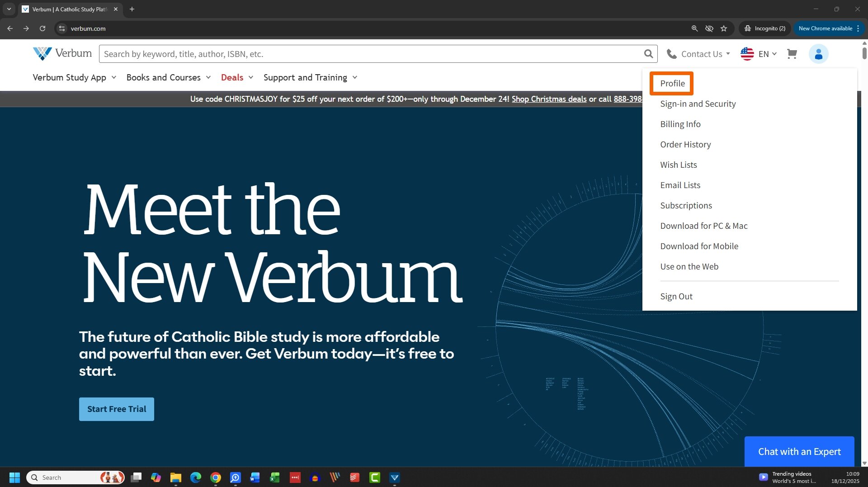Open Google Chrome from taskbar
Viewport: 868px width, 487px height.
tap(216, 478)
